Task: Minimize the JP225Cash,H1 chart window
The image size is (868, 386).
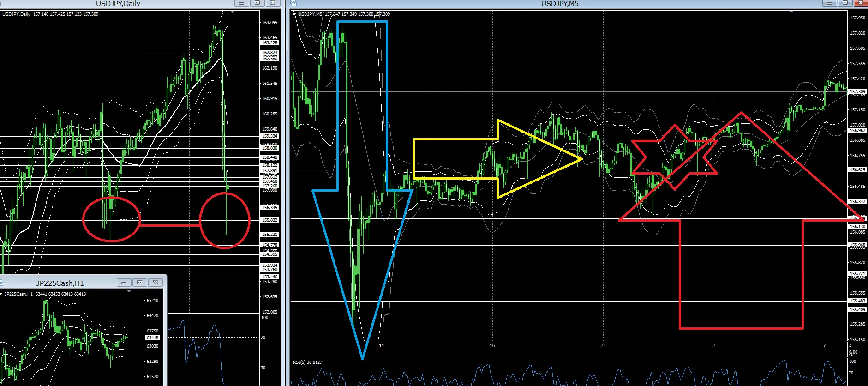Action: pyautogui.click(x=124, y=283)
